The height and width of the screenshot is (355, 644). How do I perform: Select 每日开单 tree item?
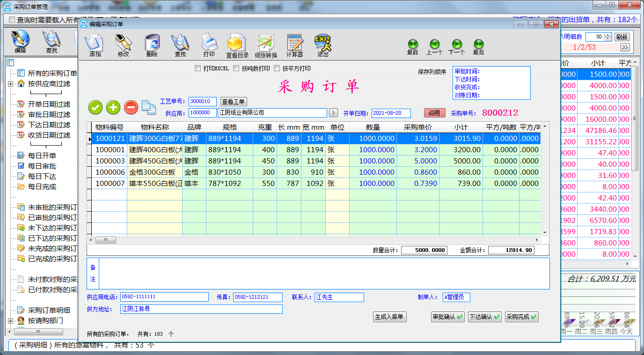tap(42, 155)
